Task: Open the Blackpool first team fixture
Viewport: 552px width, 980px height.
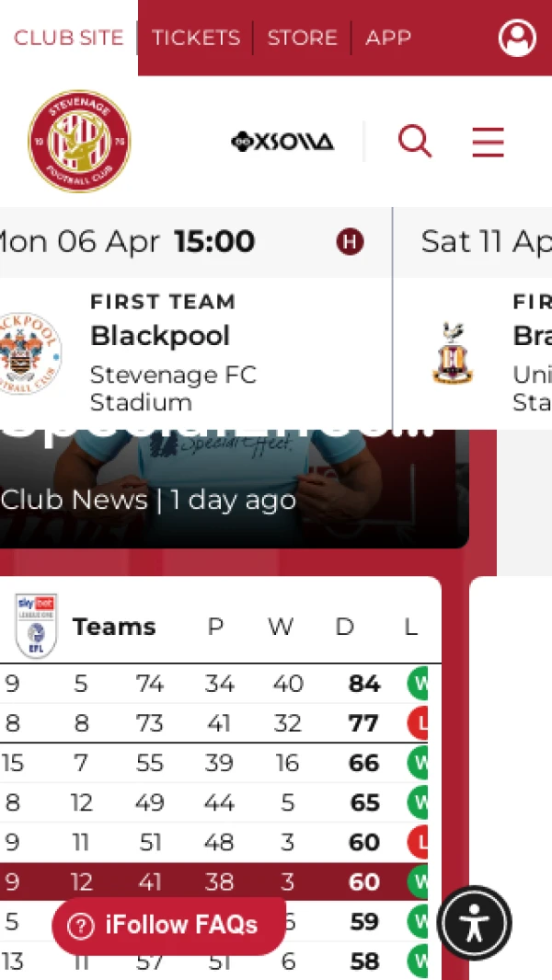Action: [161, 336]
